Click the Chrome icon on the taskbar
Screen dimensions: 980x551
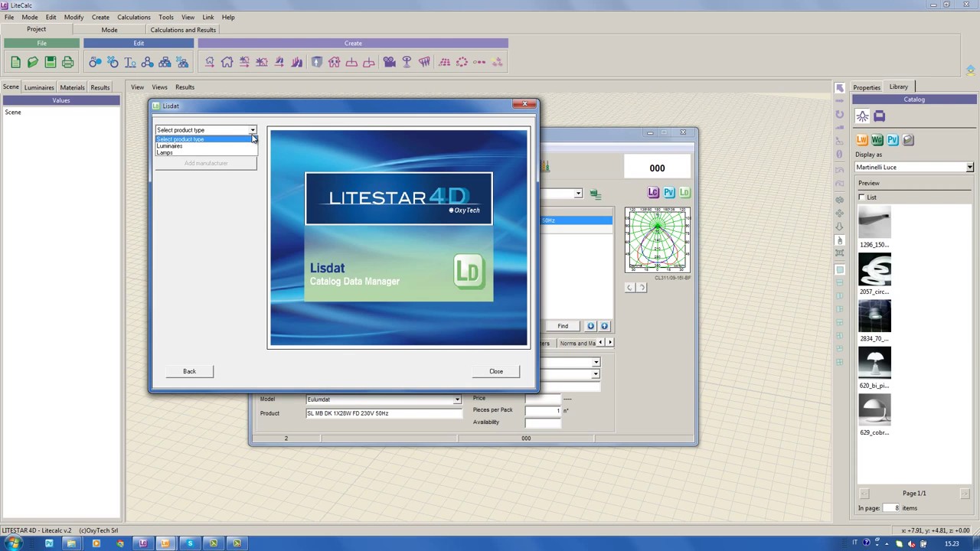pos(119,543)
